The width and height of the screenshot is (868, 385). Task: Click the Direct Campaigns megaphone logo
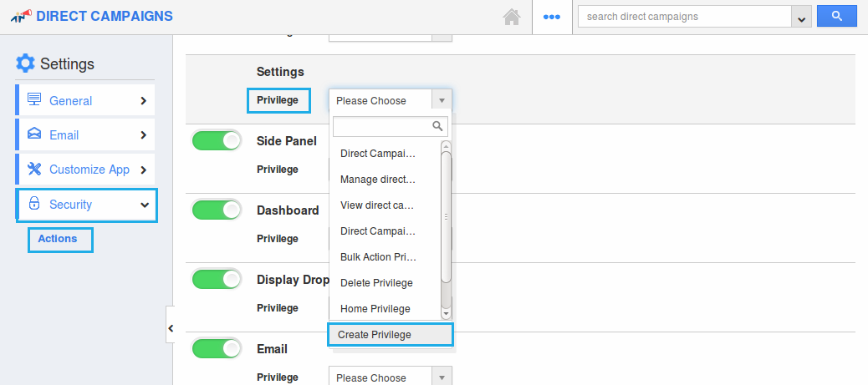[x=21, y=16]
